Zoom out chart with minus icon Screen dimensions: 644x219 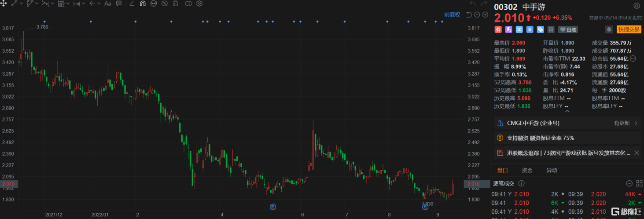(x=477, y=15)
